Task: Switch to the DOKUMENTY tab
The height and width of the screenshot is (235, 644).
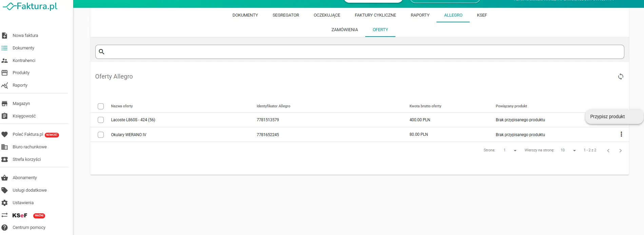Action: (x=245, y=15)
